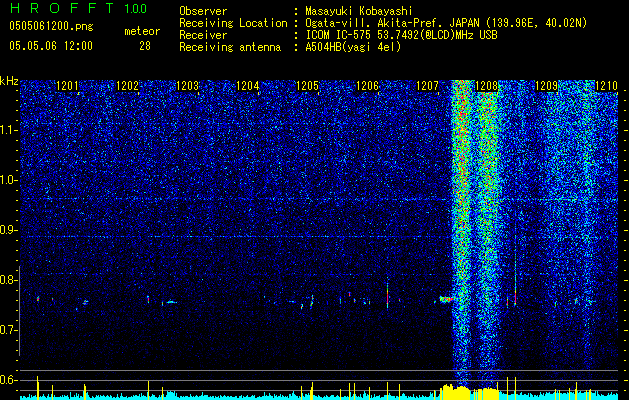Click the 0.7 frequency axis label
This screenshot has height=400, width=629.
click(9, 330)
